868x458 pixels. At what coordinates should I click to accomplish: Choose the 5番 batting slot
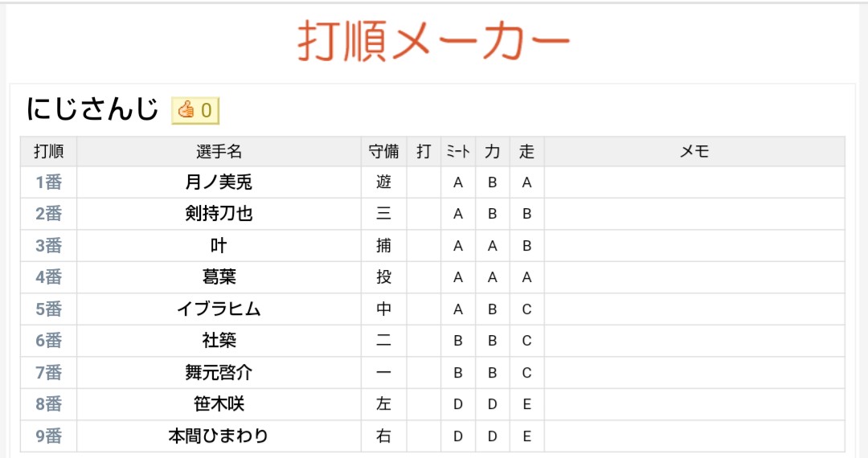pyautogui.click(x=49, y=309)
